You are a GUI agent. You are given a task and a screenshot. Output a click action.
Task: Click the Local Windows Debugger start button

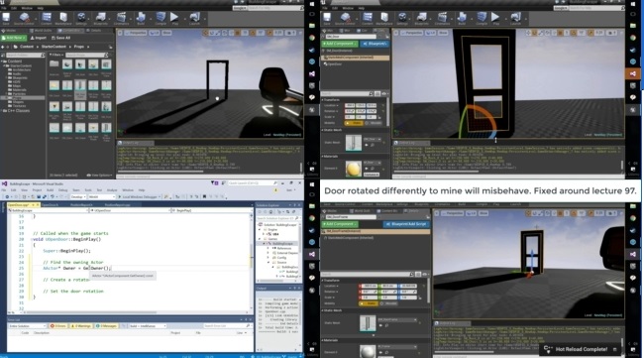[x=139, y=197]
